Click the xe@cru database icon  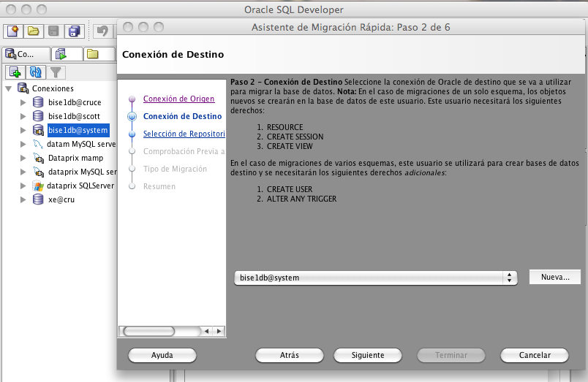38,199
